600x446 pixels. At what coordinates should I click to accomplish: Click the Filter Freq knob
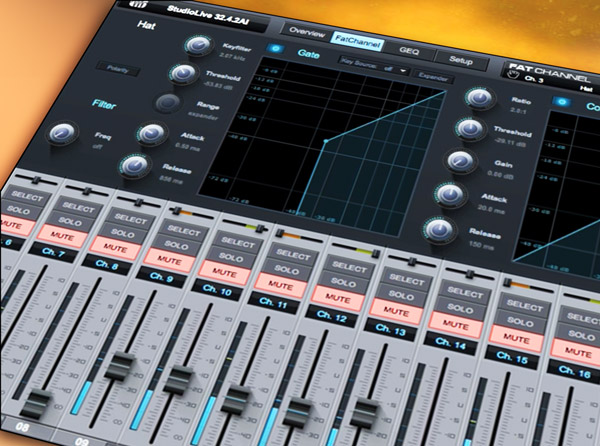[63, 133]
